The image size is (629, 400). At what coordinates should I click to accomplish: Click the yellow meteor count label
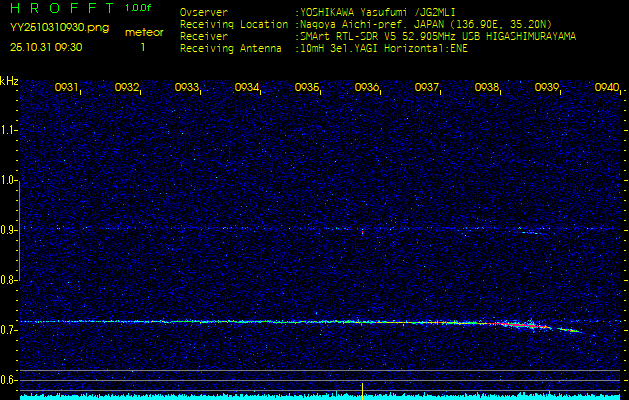[x=141, y=33]
